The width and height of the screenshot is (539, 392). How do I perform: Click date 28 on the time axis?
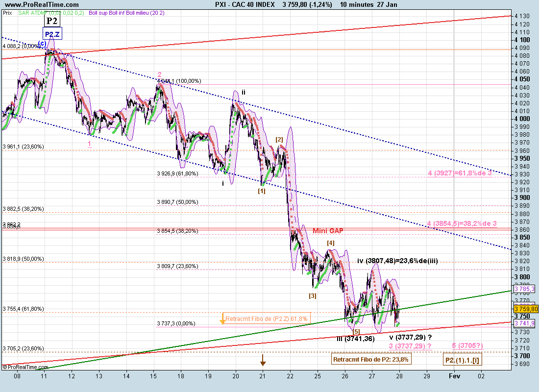[399, 376]
